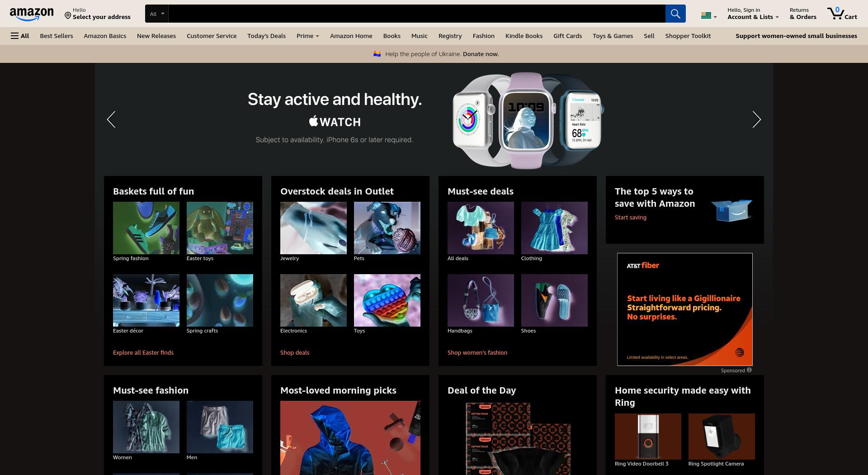
Task: Click Shop deals link
Action: (295, 352)
